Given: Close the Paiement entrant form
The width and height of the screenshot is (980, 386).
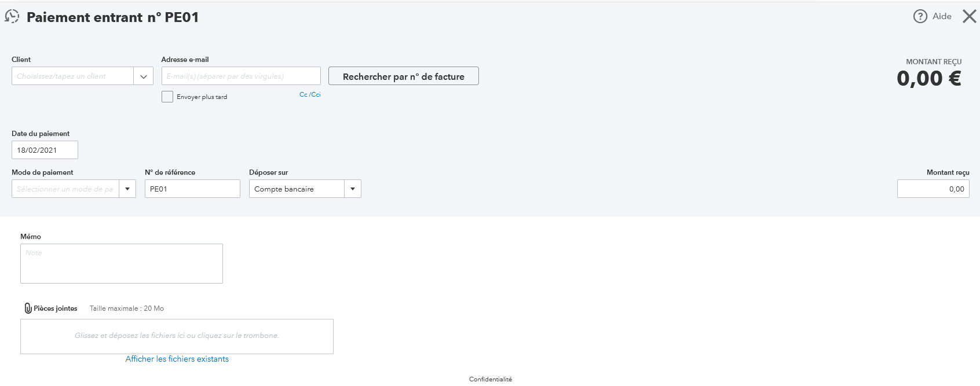Looking at the screenshot, I should [x=969, y=16].
